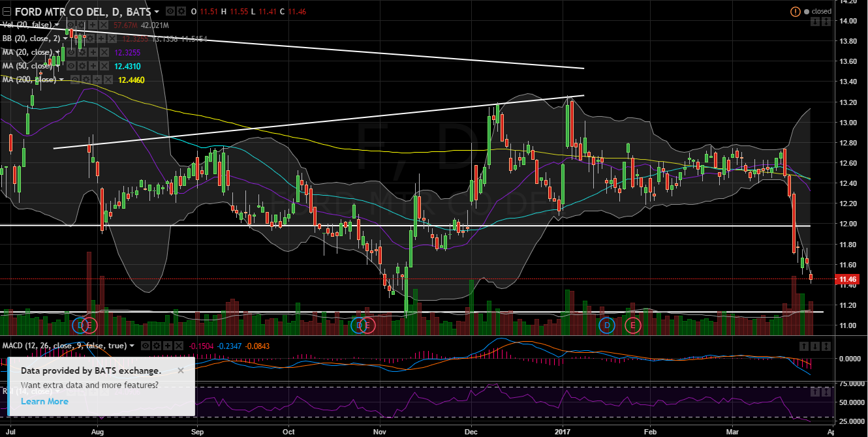Click the orange data warning icon
The width and height of the screenshot is (868, 437).
795,12
